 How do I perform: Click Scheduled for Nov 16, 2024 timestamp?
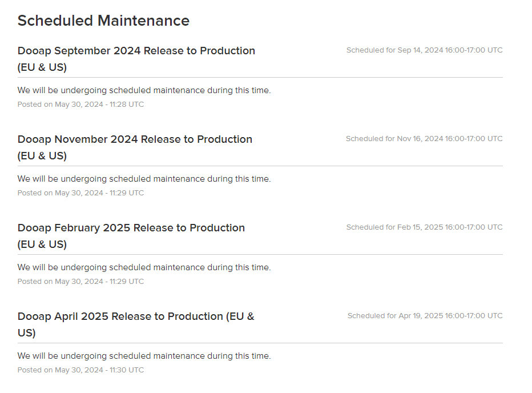(x=424, y=139)
